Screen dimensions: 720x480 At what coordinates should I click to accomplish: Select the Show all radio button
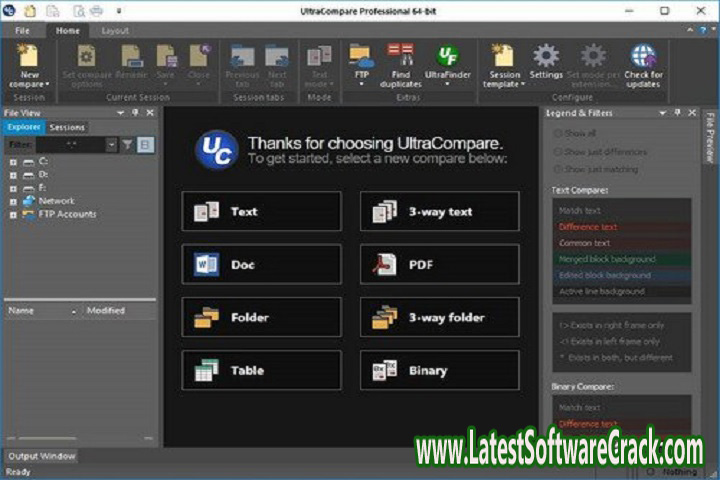(558, 133)
